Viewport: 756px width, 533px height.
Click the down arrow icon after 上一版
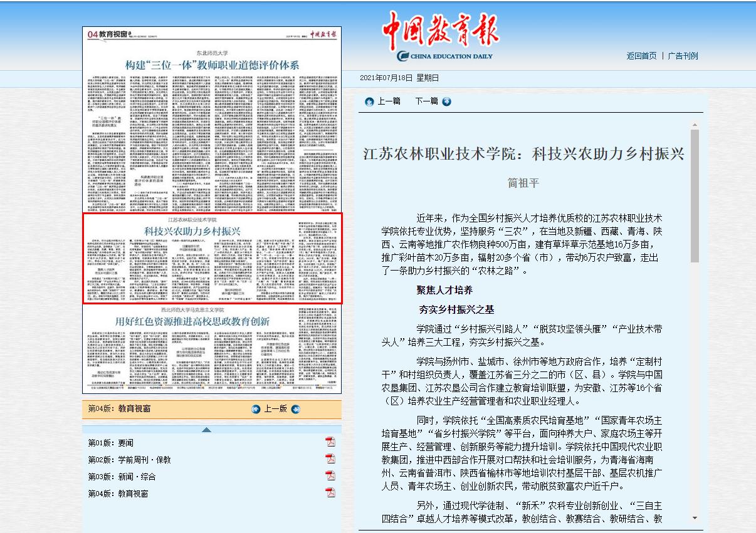[x=296, y=409]
